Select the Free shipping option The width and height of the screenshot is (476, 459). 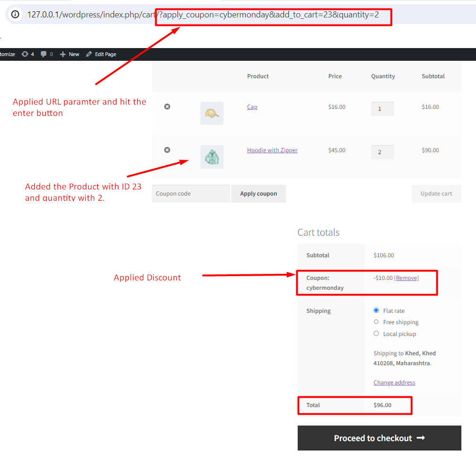pyautogui.click(x=376, y=322)
